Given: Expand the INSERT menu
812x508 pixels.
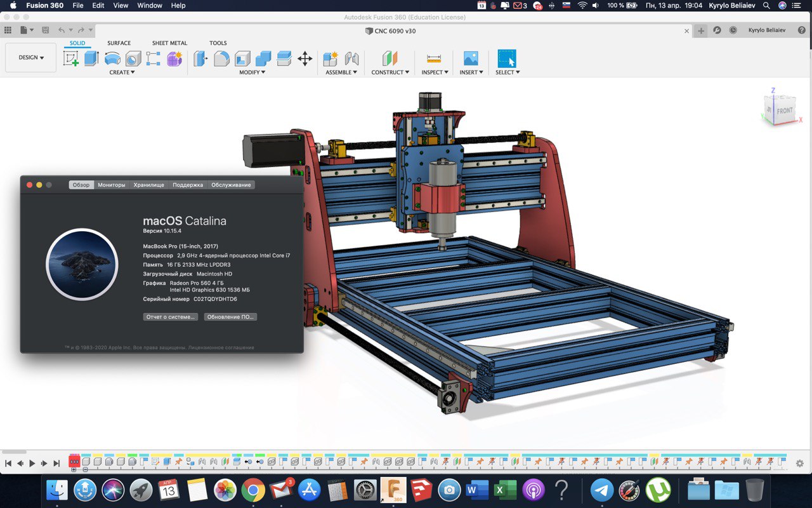Looking at the screenshot, I should pyautogui.click(x=471, y=72).
